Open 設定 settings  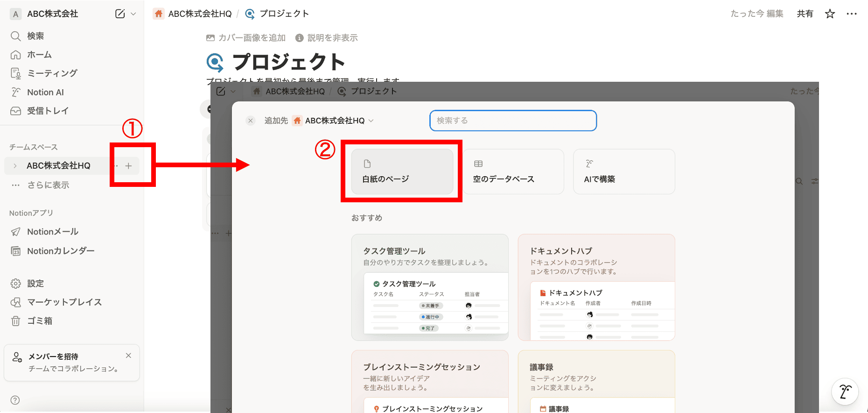(72, 284)
